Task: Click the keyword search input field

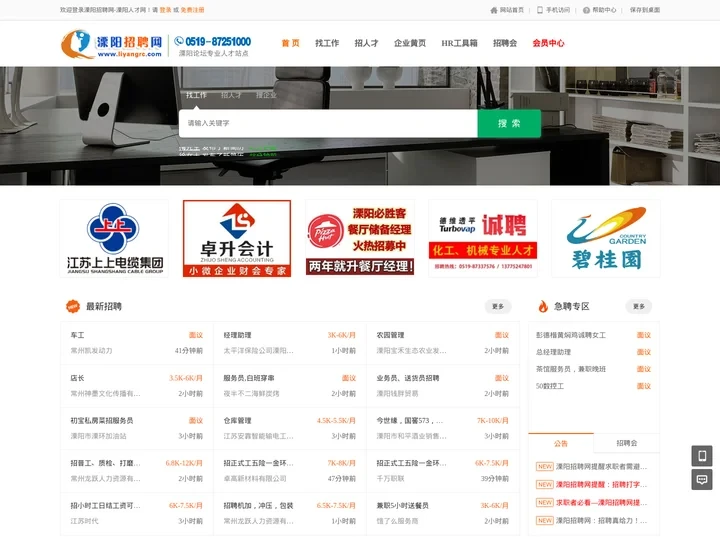Action: (328, 123)
